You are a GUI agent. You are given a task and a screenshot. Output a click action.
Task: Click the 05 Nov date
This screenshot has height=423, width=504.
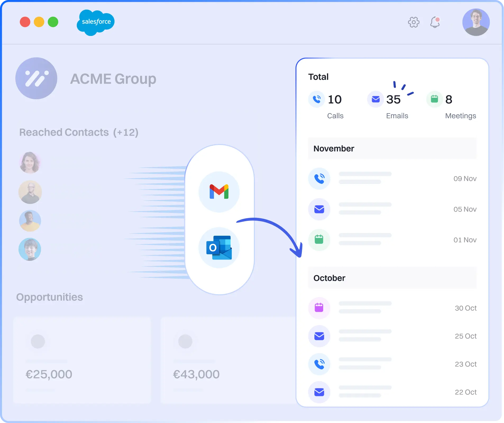(465, 209)
